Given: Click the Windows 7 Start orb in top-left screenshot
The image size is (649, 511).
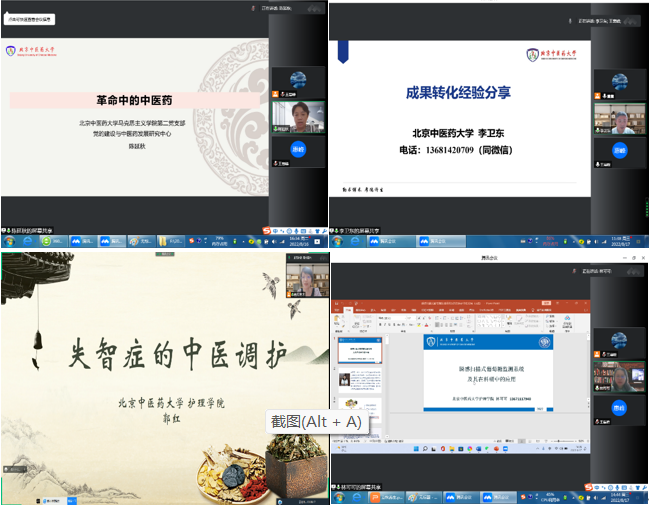Looking at the screenshot, I should pos(7,240).
